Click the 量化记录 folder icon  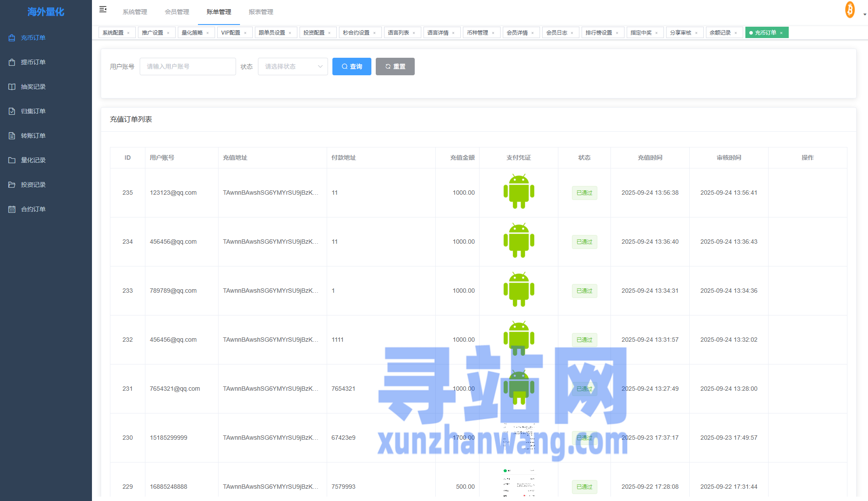coord(12,160)
